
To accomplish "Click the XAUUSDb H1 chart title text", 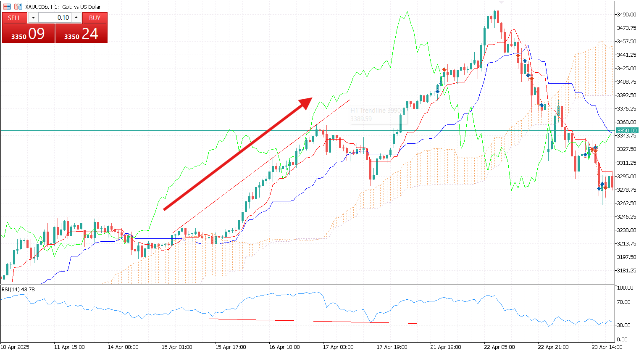I will tap(63, 7).
